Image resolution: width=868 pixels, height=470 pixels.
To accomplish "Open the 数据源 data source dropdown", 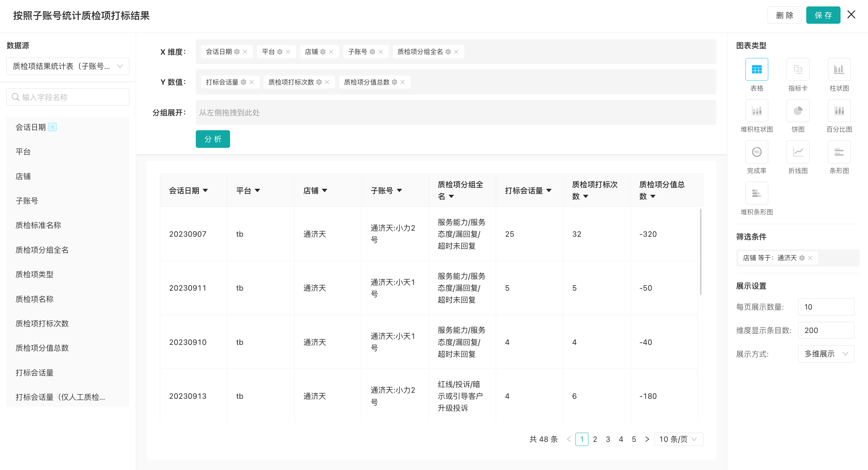I will (x=68, y=66).
